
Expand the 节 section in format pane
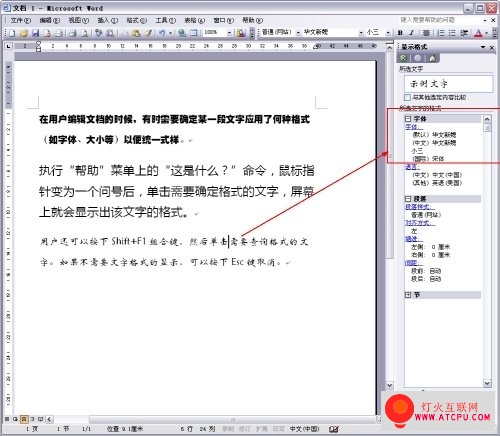(x=408, y=295)
